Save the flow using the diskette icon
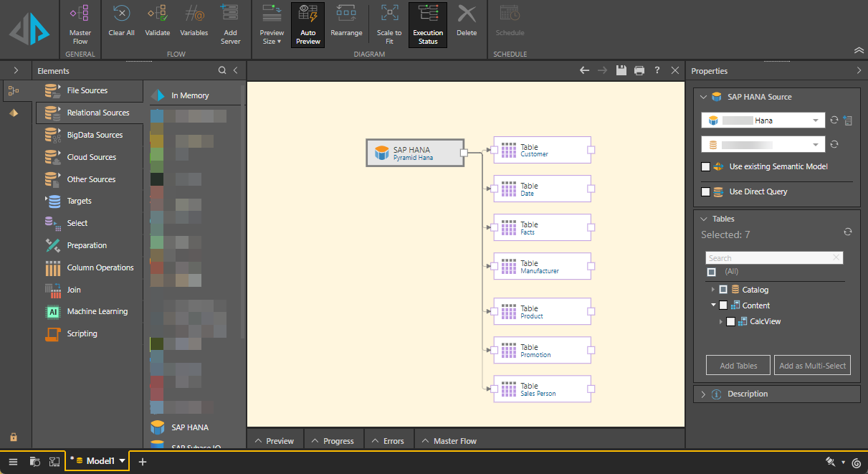The width and height of the screenshot is (868, 474). click(621, 70)
